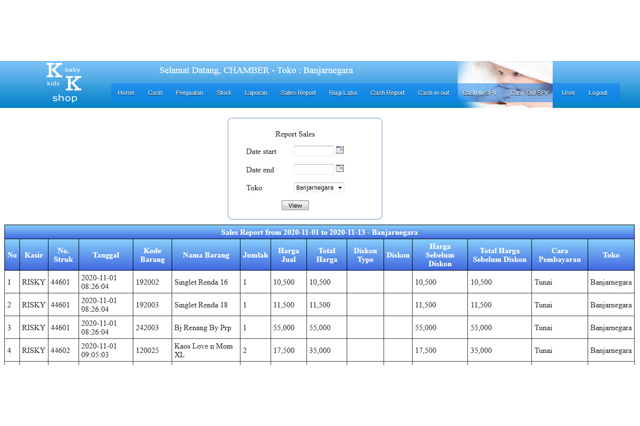Click into the Date start field
This screenshot has width=640, height=426.
313,151
